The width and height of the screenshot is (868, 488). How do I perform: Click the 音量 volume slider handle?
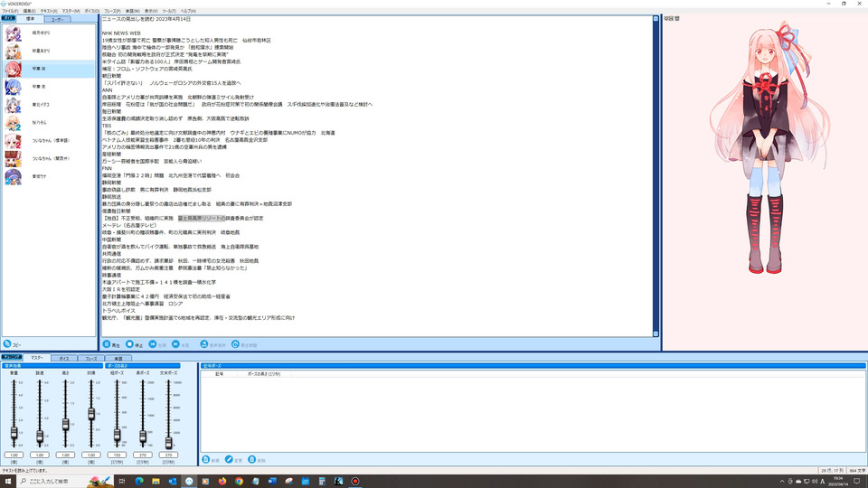coord(14,433)
